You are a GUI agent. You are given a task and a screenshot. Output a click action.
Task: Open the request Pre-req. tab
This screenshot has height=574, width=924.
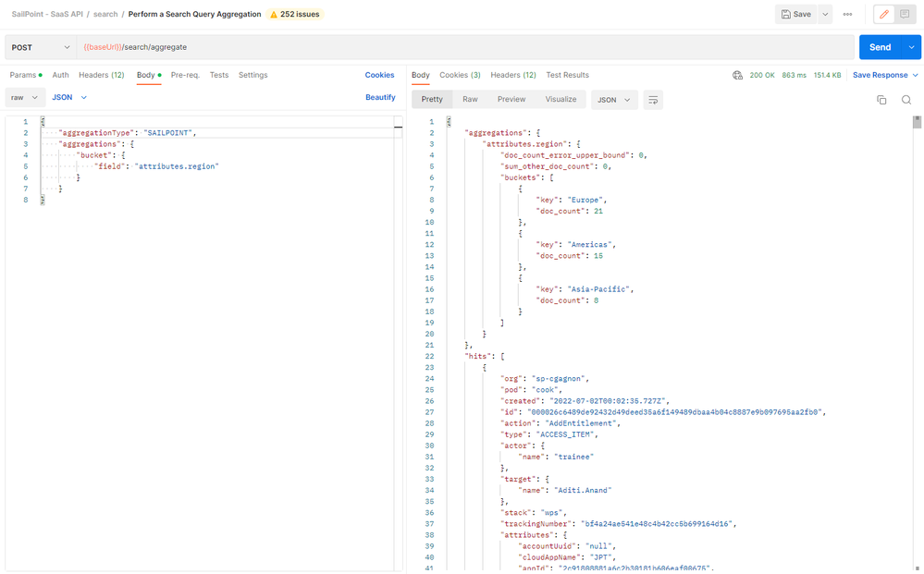(x=185, y=75)
